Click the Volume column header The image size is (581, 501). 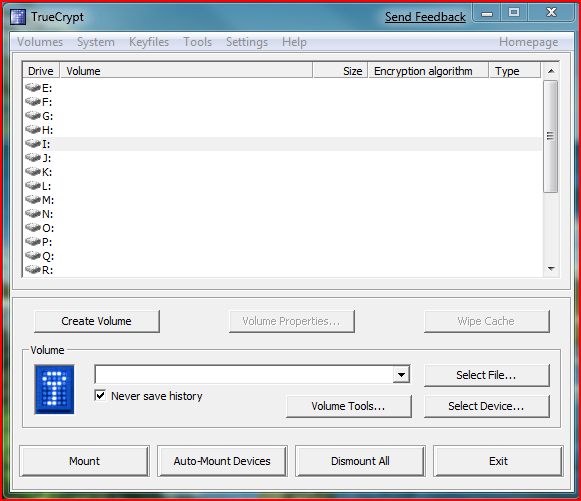(186, 71)
